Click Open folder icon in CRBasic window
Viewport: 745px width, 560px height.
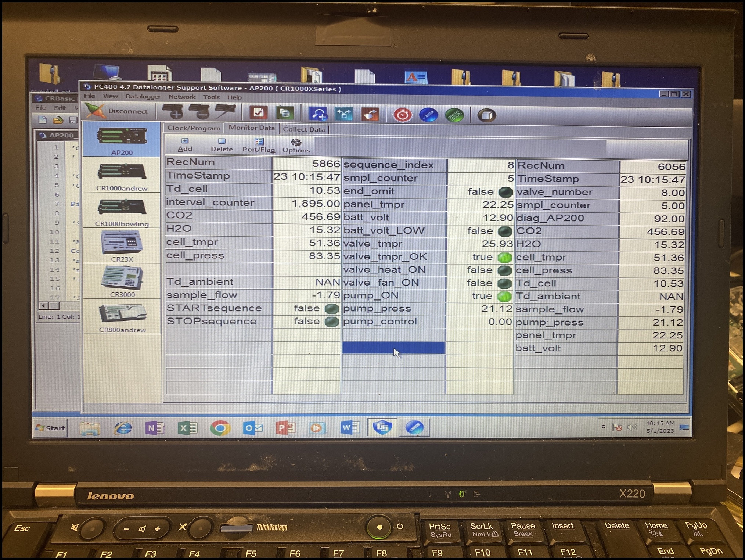point(58,120)
